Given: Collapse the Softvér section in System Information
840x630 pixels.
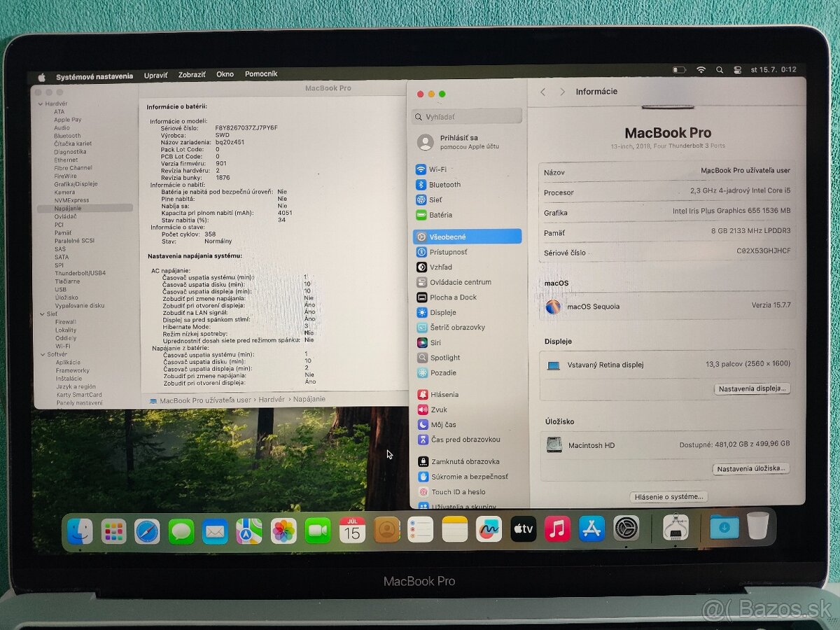Looking at the screenshot, I should coord(41,354).
